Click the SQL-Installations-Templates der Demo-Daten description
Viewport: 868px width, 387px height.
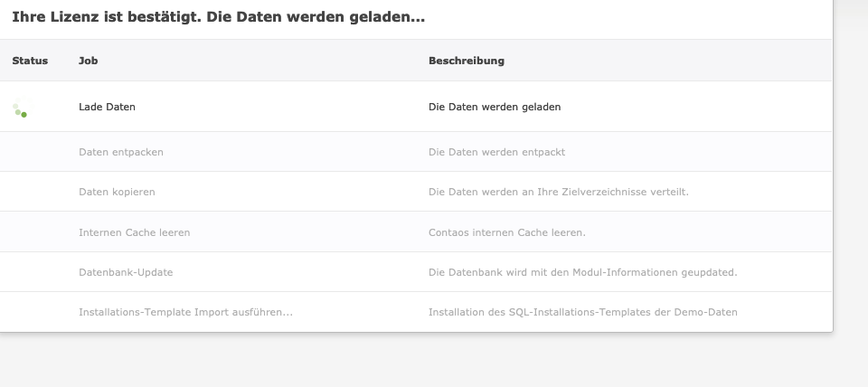tap(582, 312)
